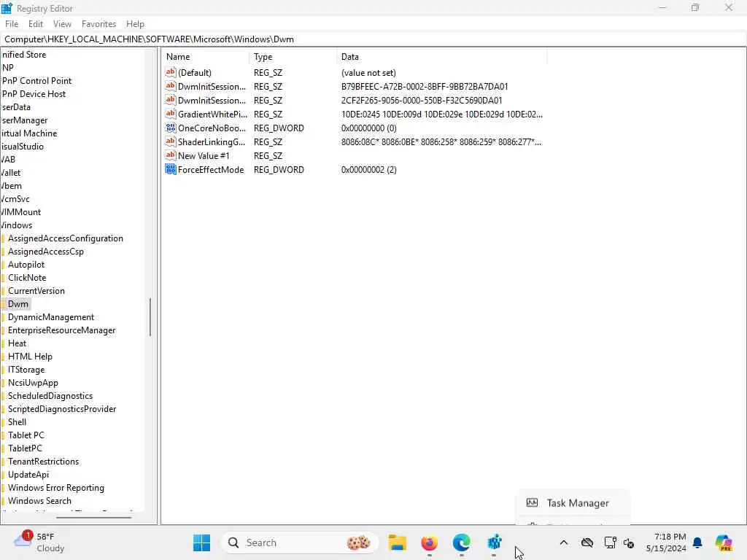The image size is (747, 560).
Task: Click the tree pane vertical scrollbar thumb
Action: (x=150, y=317)
